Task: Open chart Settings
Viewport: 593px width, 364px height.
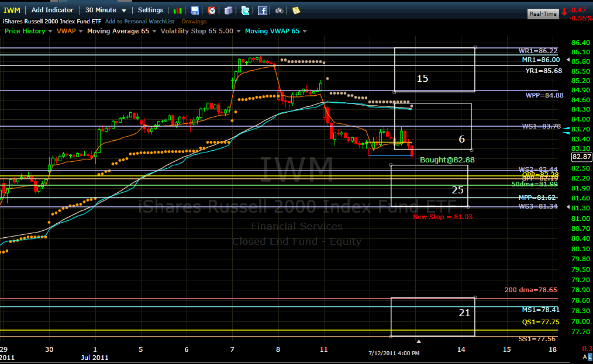Action: pos(150,10)
